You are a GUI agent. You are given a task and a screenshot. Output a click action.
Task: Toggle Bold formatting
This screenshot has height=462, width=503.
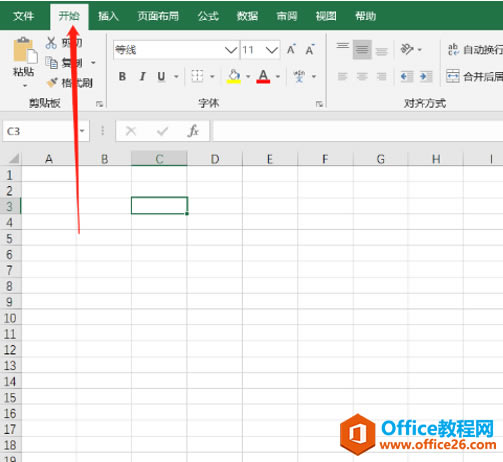[122, 77]
